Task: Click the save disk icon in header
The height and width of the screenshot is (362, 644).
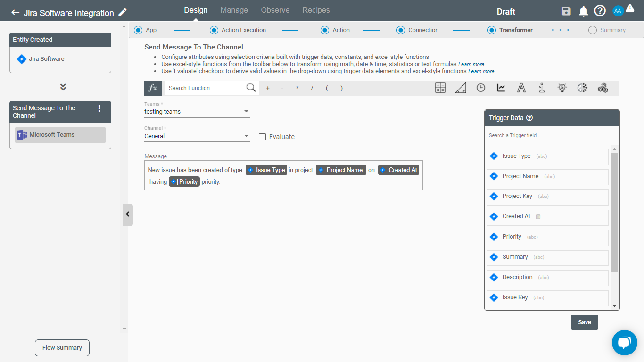Action: point(567,11)
